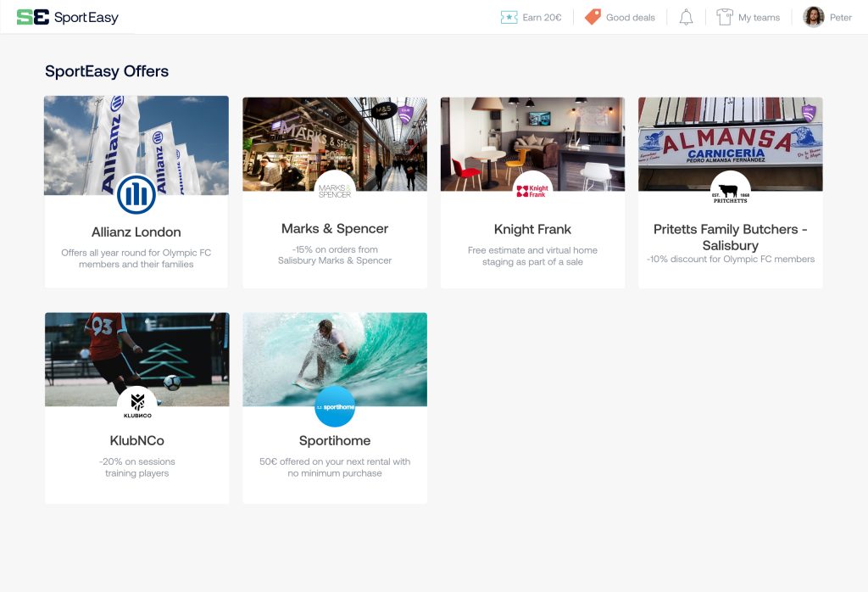
Task: Open the Sportihome offer title
Action: pyautogui.click(x=335, y=441)
